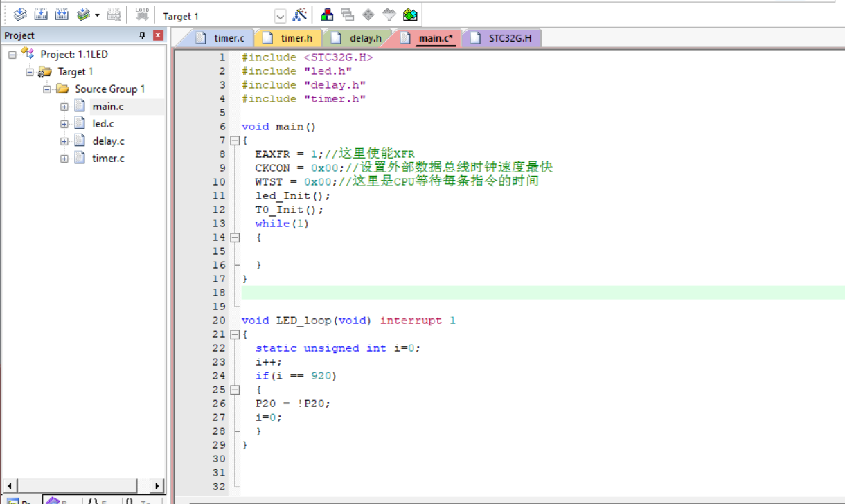Open Options for Target wand icon
The image size is (845, 504).
(x=300, y=15)
